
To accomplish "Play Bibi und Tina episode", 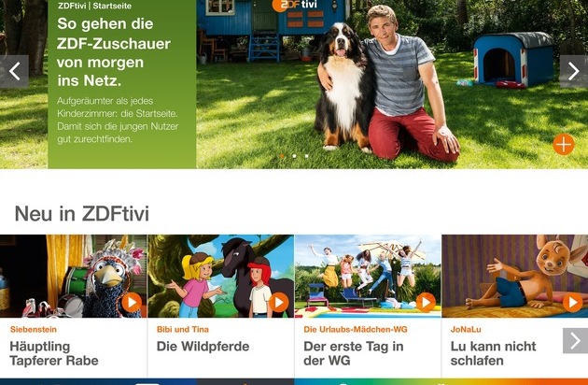I will coord(279,303).
